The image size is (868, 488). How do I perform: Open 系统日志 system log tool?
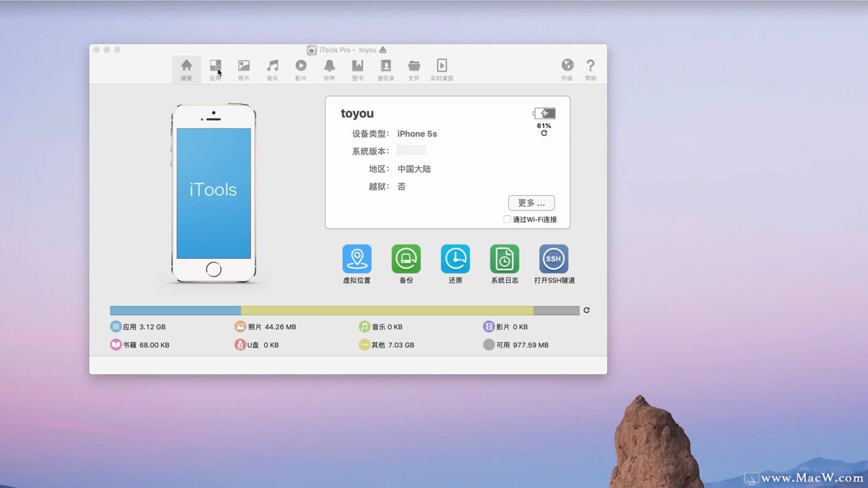[x=504, y=259]
